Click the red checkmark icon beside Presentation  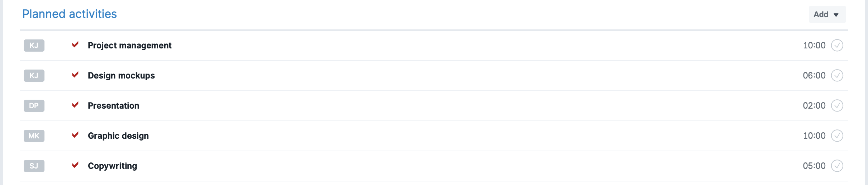pyautogui.click(x=75, y=105)
